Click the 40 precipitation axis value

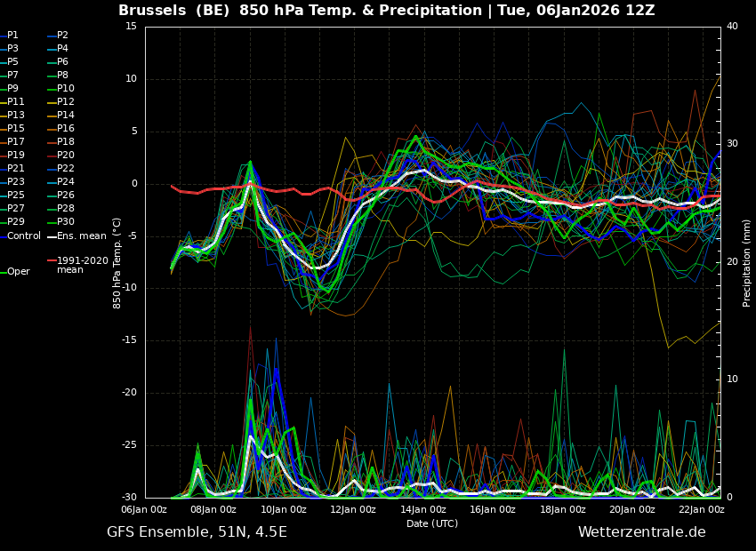coord(732,27)
